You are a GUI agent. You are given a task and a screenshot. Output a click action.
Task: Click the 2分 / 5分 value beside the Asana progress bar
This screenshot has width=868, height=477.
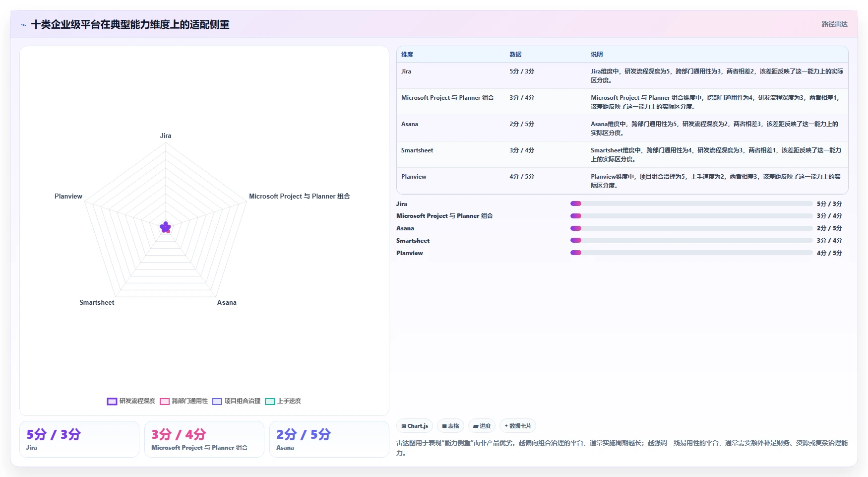(829, 228)
